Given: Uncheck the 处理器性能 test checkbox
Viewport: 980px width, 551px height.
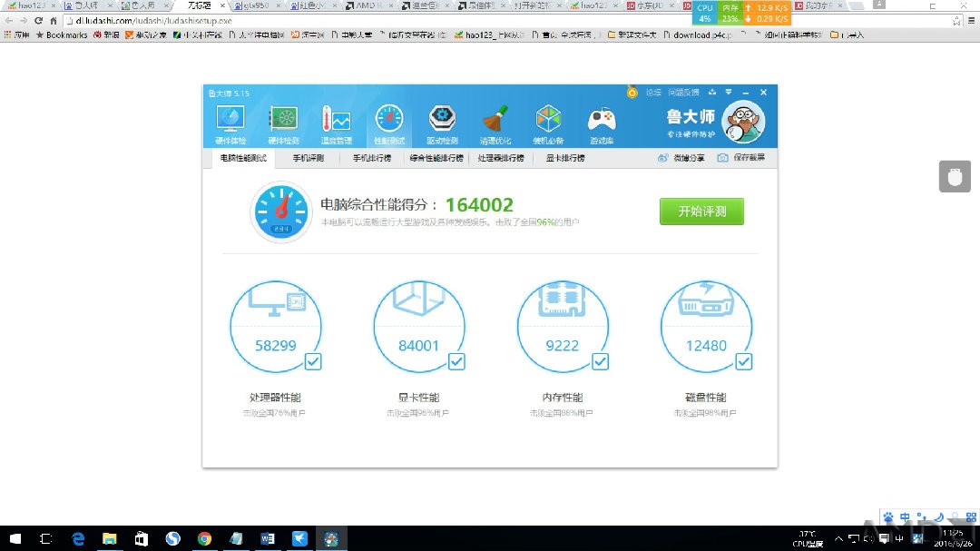Looking at the screenshot, I should click(x=313, y=361).
